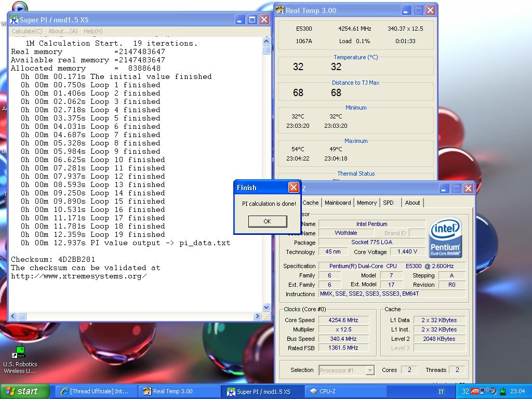Minimize the CPU-Z window
532x399 pixels.
pos(444,188)
